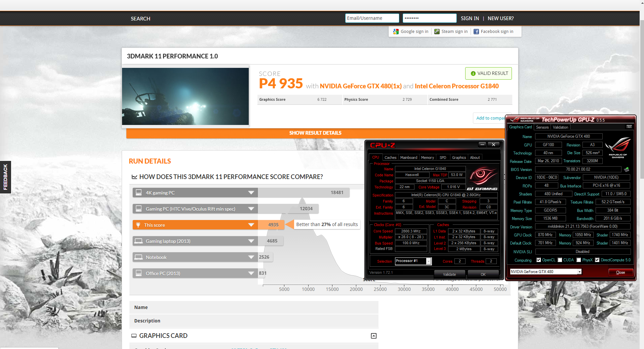Click the laptop icon beside Gaming laptop (2013)
Screen dimensions: 644x349
[138, 241]
